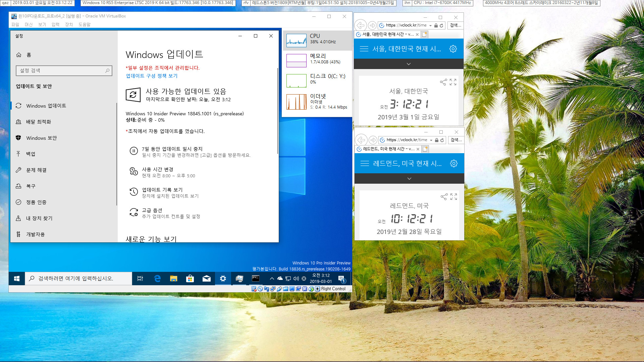Image resolution: width=644 pixels, height=362 pixels.
Task: Open settings gear in Seoul clock page
Action: pos(453,49)
